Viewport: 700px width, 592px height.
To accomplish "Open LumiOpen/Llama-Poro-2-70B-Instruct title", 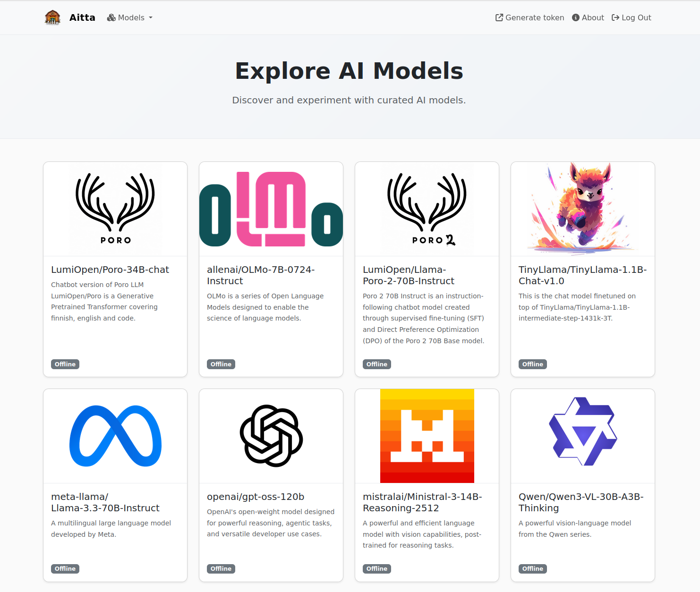I will click(x=409, y=275).
